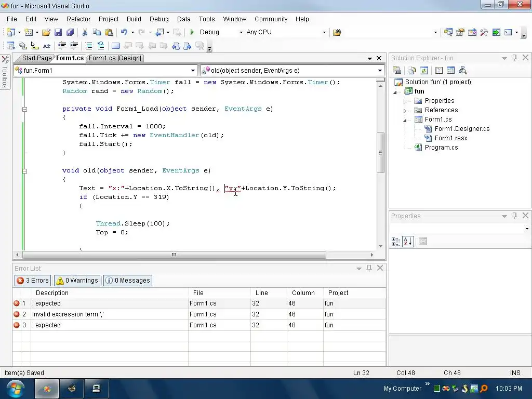Expand the References node in Solution Explorer
This screenshot has height=399, width=532.
pyautogui.click(x=405, y=111)
